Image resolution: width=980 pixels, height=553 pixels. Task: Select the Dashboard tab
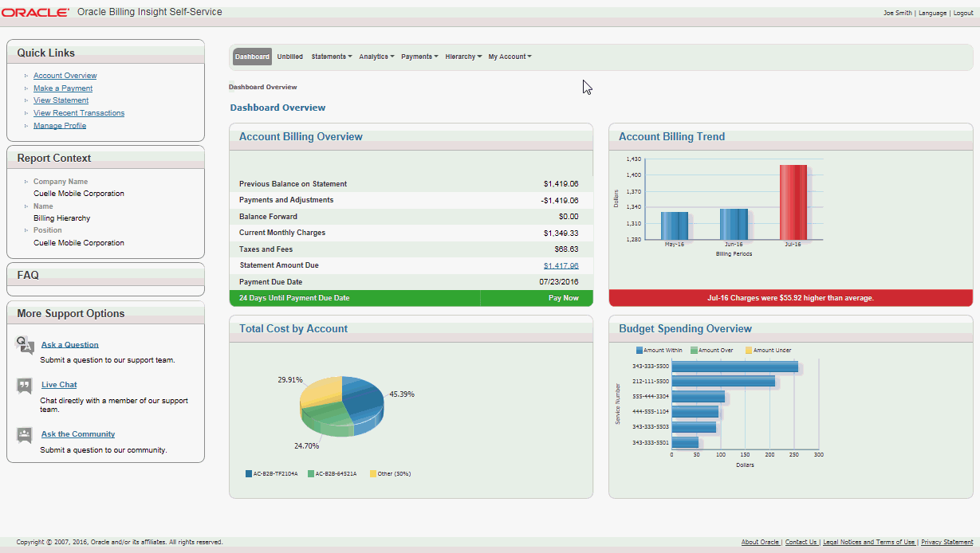click(x=252, y=57)
